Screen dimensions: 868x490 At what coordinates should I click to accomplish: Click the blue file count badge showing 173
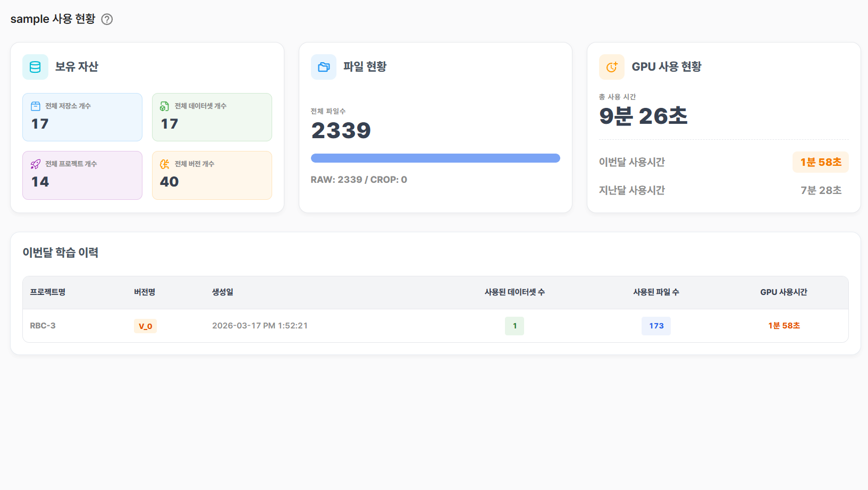click(656, 326)
